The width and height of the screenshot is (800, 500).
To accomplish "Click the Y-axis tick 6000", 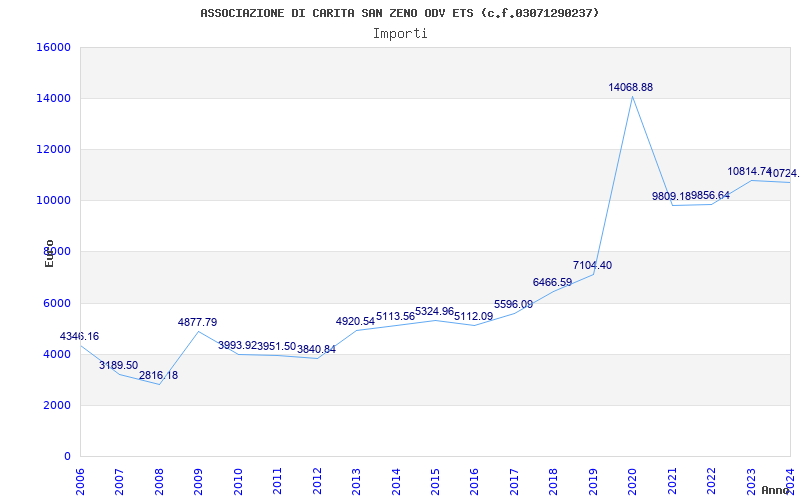I will (x=57, y=303).
